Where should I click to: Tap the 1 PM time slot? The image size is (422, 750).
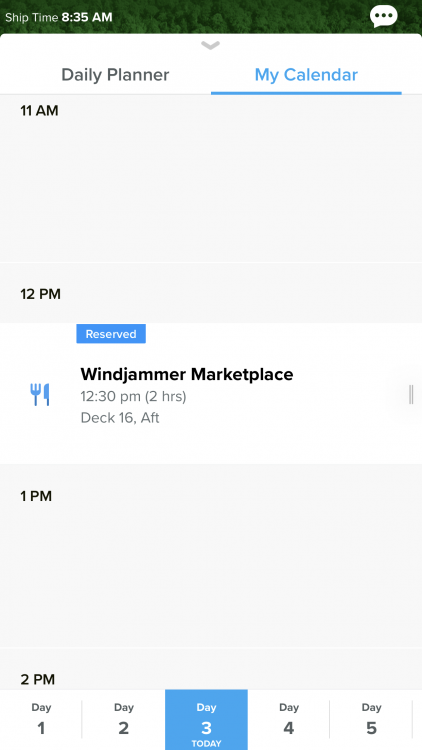click(211, 555)
